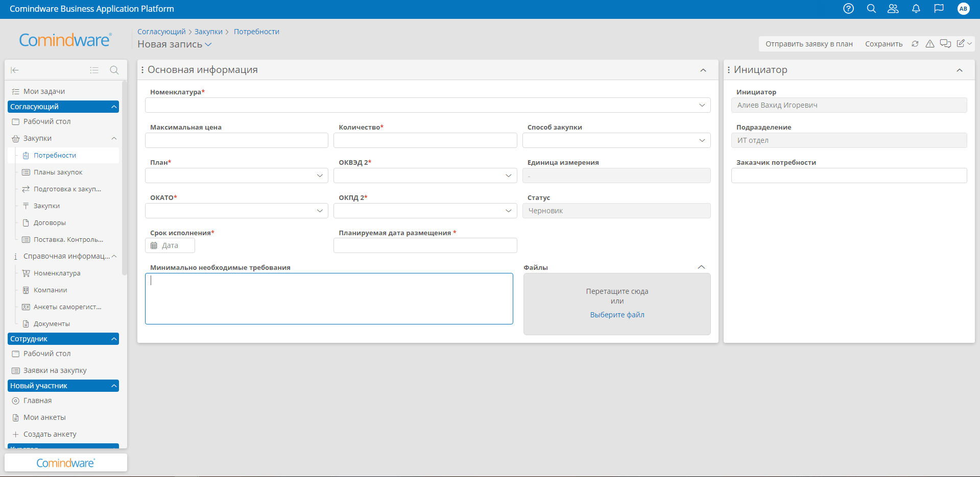Collapse the sidebar with the arrow icon

pyautogui.click(x=15, y=70)
